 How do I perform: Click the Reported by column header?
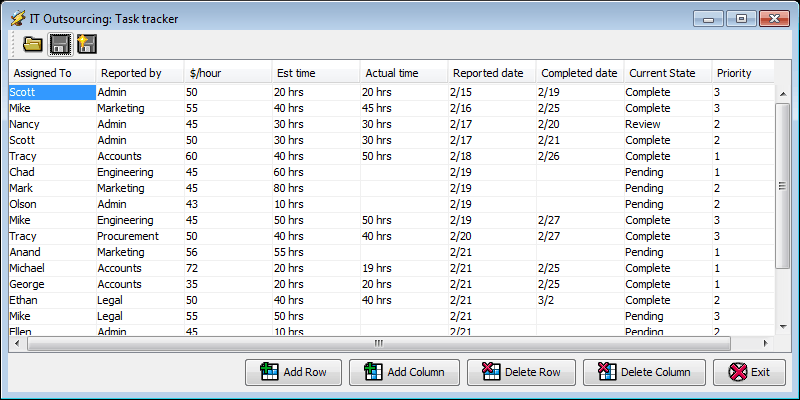(140, 73)
